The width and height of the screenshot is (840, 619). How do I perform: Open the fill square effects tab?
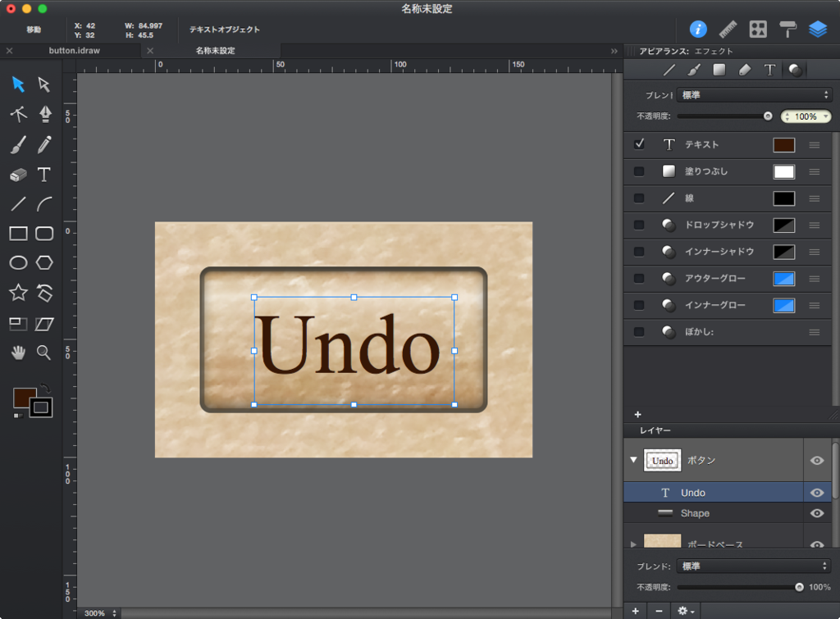pyautogui.click(x=719, y=71)
